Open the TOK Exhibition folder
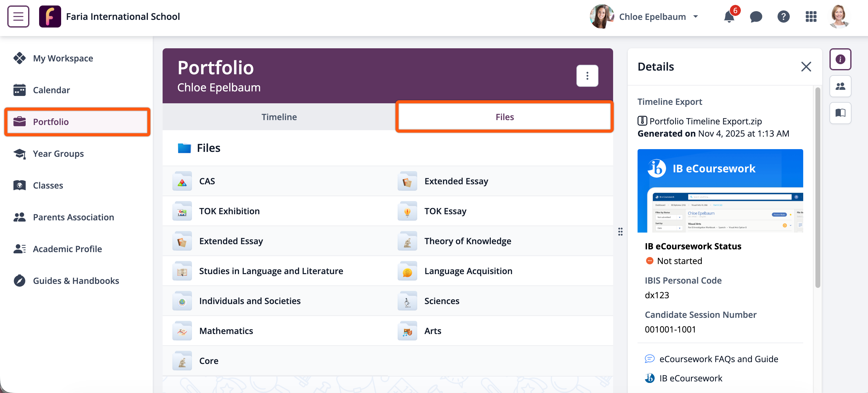The image size is (868, 393). 229,211
